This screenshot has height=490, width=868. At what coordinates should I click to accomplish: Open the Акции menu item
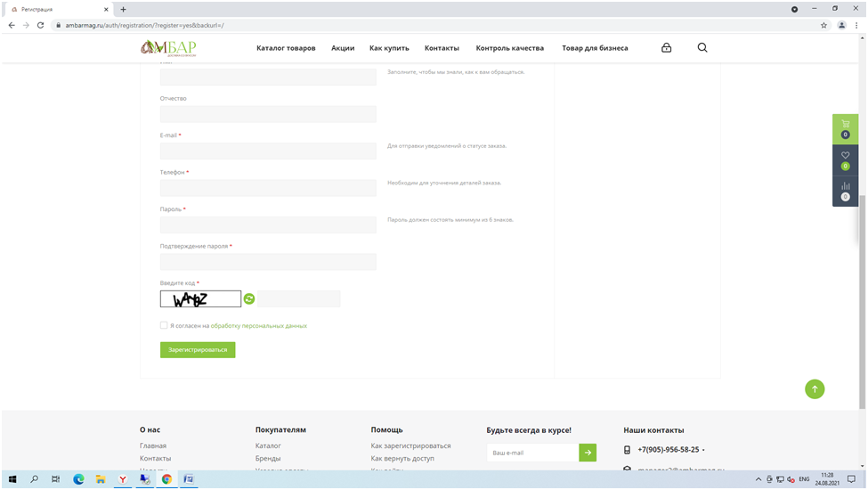(343, 48)
